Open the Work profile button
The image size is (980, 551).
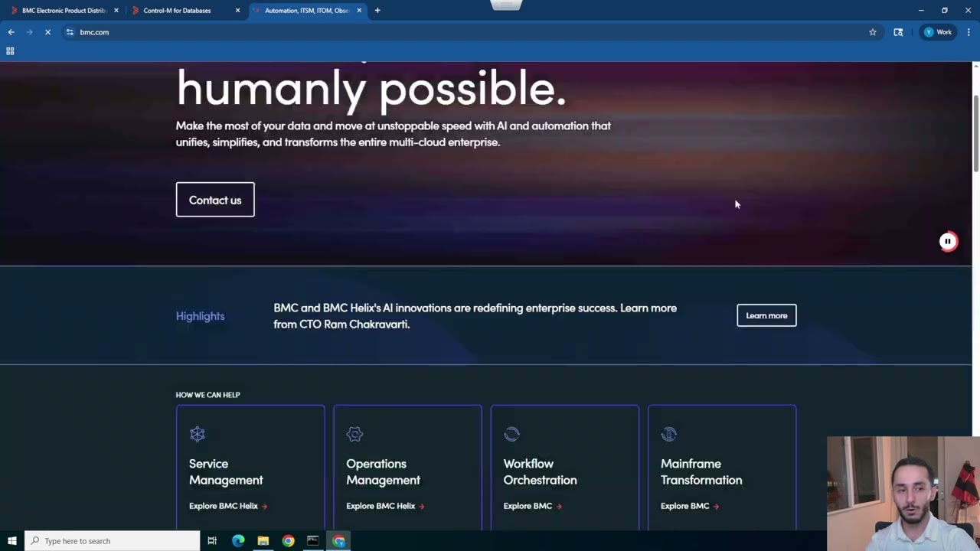coord(938,32)
